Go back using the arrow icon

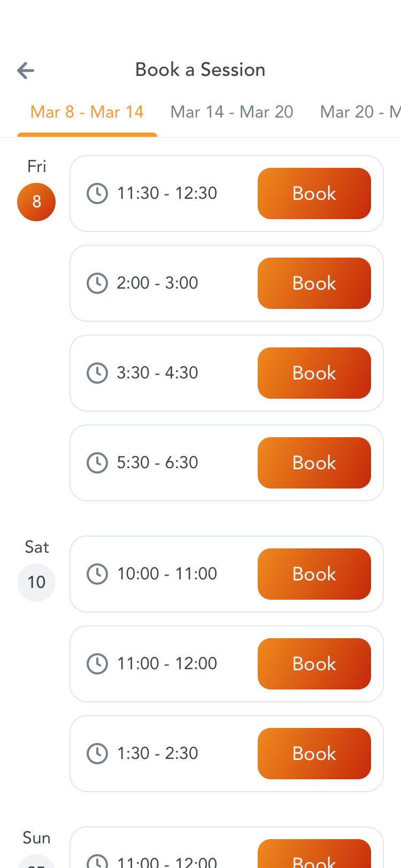tap(26, 70)
